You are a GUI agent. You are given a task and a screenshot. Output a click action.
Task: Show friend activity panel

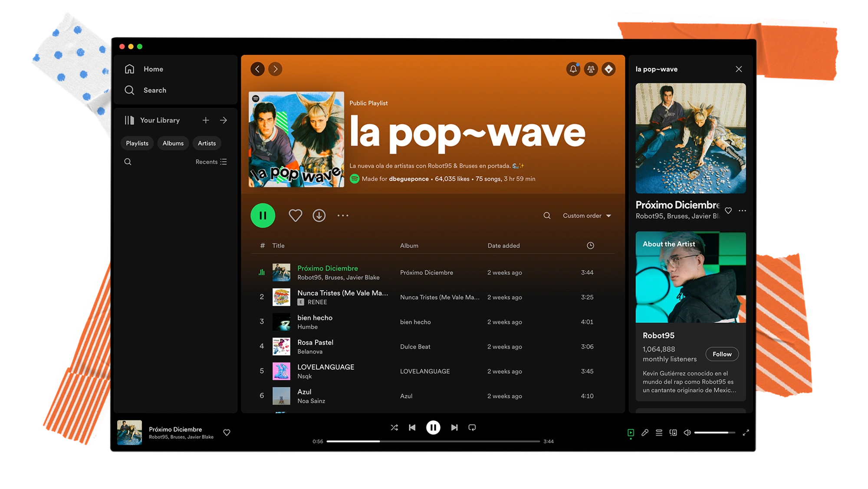pyautogui.click(x=591, y=69)
